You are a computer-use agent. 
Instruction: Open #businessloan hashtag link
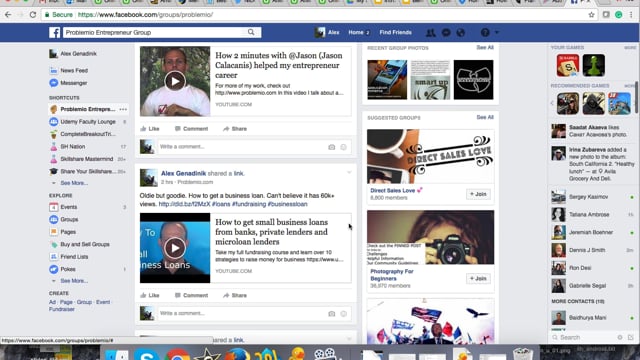coord(287,204)
